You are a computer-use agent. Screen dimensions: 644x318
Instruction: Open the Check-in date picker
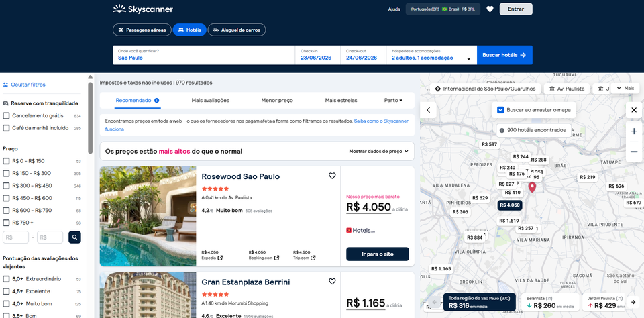318,55
